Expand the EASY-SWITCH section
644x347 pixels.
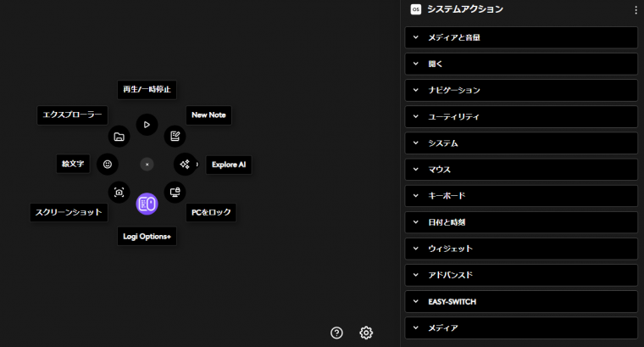click(521, 301)
